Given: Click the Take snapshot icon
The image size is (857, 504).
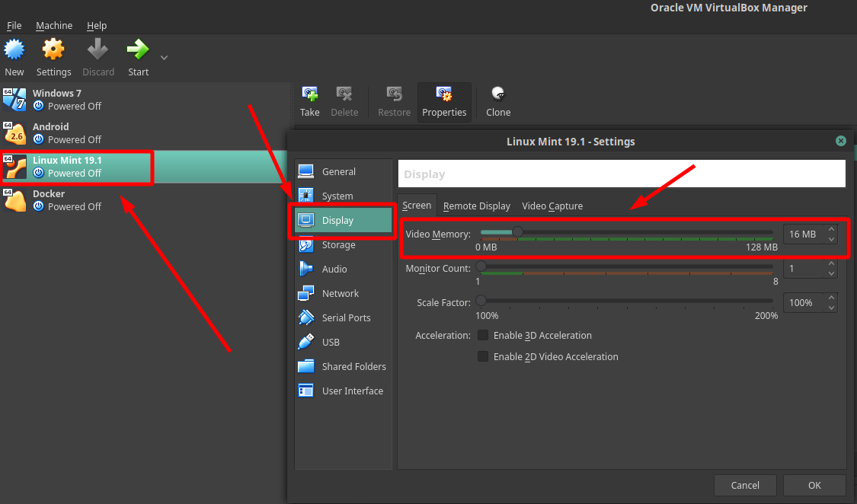Looking at the screenshot, I should coord(309,94).
